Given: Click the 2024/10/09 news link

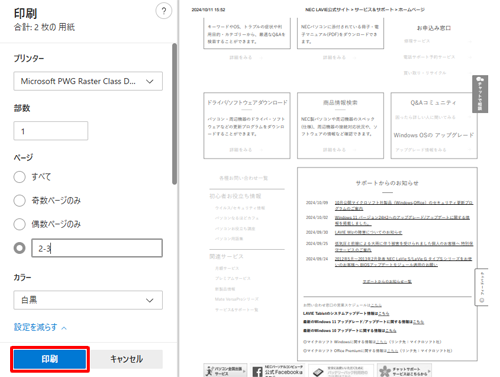Looking at the screenshot, I should click(404, 205).
